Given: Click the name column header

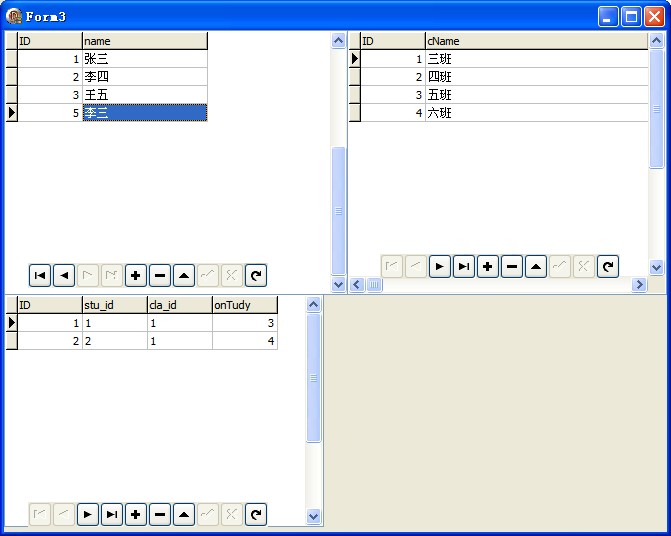Looking at the screenshot, I should click(145, 41).
